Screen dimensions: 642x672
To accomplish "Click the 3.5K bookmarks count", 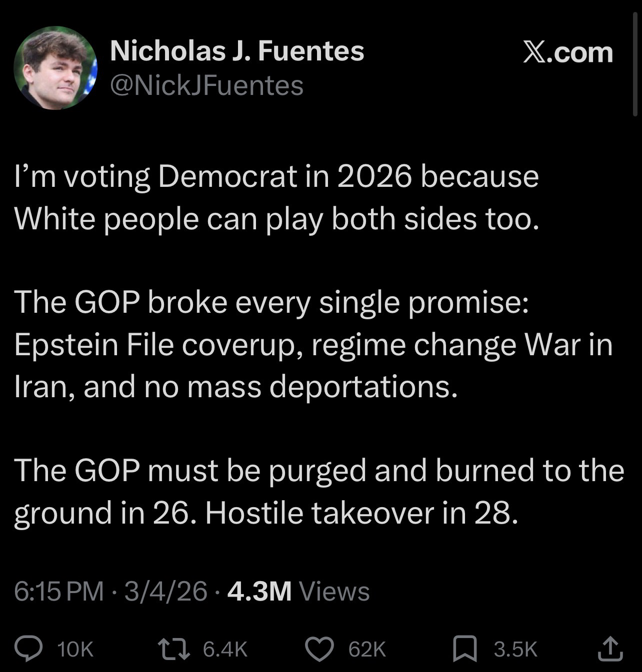I will pos(515,649).
